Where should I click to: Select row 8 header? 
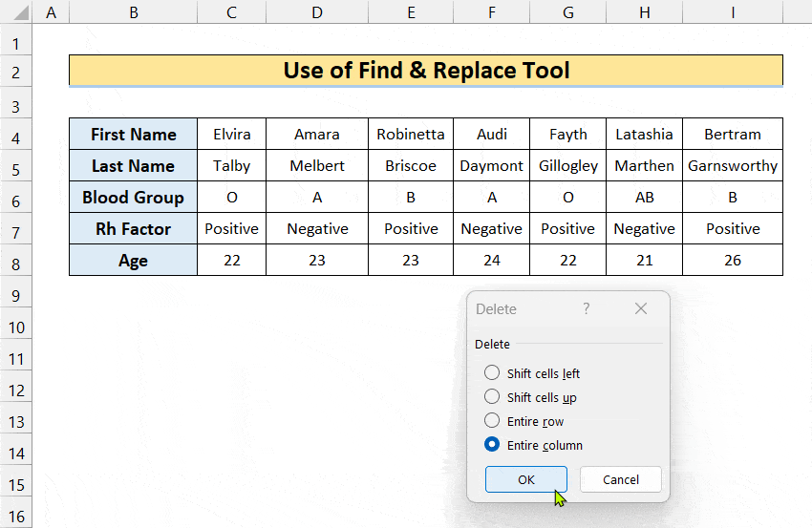[16, 264]
